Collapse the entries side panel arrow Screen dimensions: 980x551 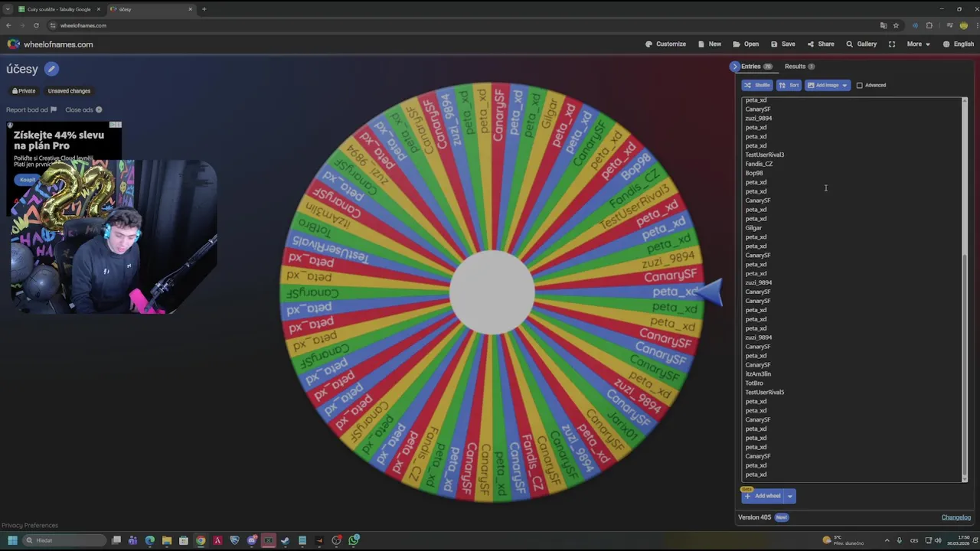[735, 67]
